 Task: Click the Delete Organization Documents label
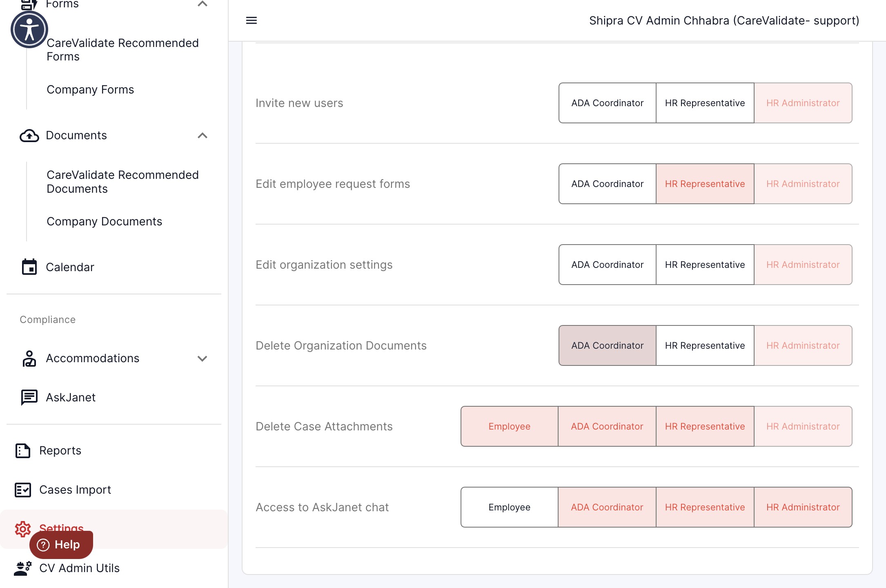(x=341, y=345)
